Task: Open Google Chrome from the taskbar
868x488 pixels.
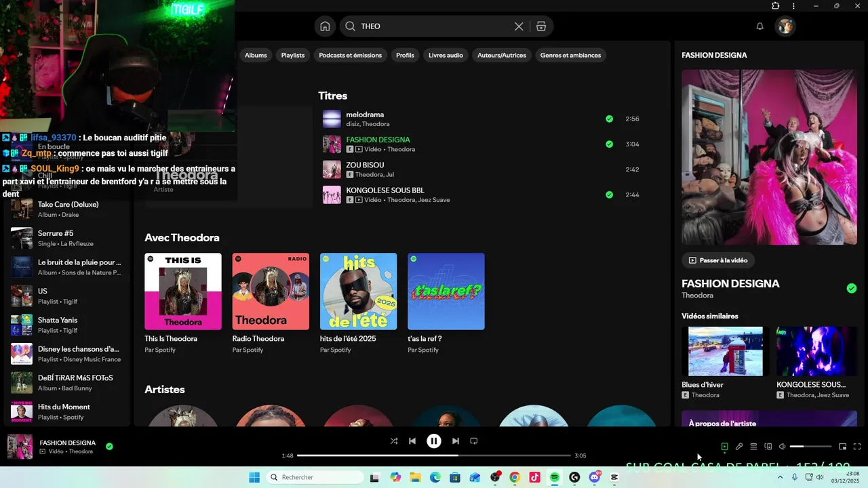Action: [x=515, y=477]
